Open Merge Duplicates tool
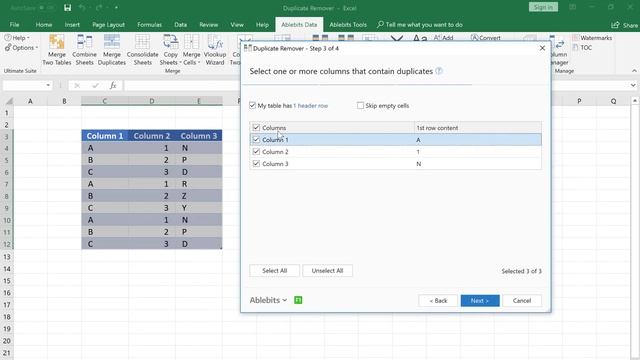This screenshot has width=640, height=360. (x=112, y=50)
